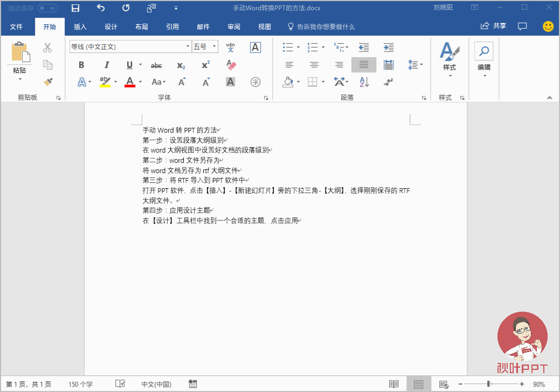Undo the last action
The width and height of the screenshot is (560, 392).
pyautogui.click(x=101, y=8)
